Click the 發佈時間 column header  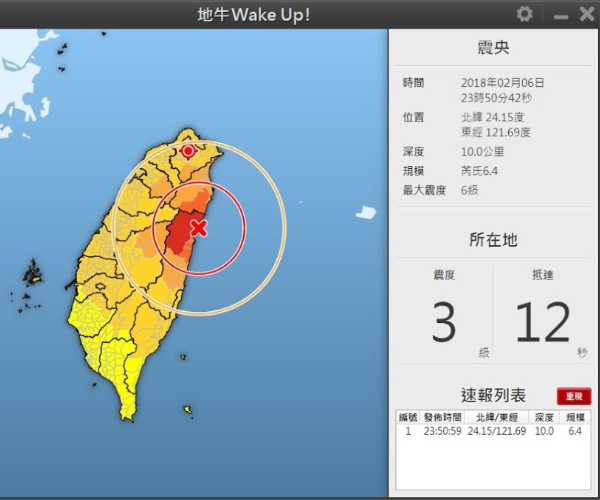click(441, 417)
